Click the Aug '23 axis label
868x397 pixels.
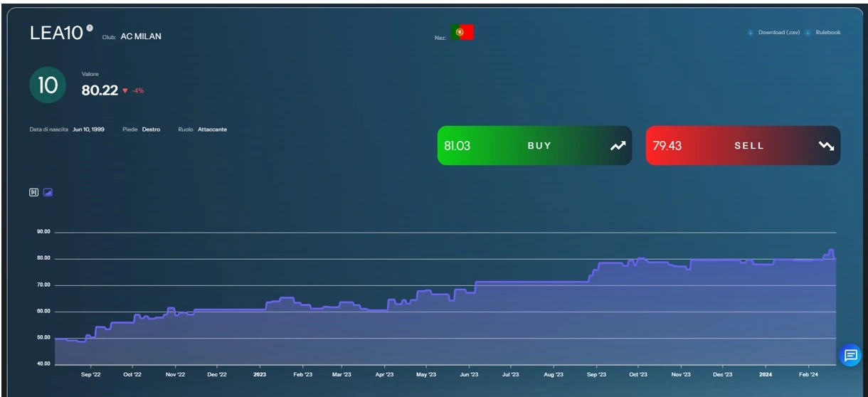tap(554, 374)
